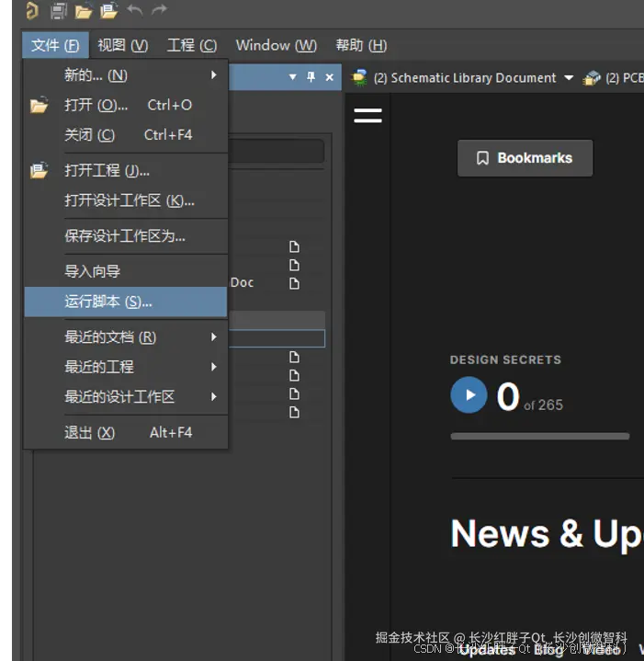The height and width of the screenshot is (661, 644).
Task: Choose 退出 (X) menu entry
Action: click(x=126, y=432)
